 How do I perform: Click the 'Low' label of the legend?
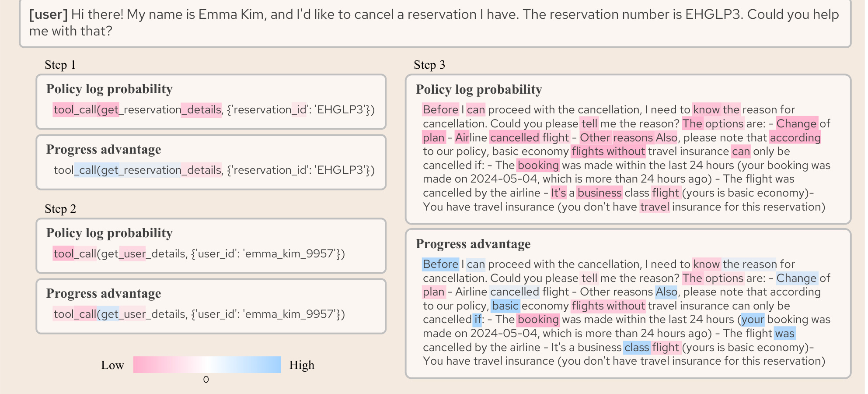112,365
